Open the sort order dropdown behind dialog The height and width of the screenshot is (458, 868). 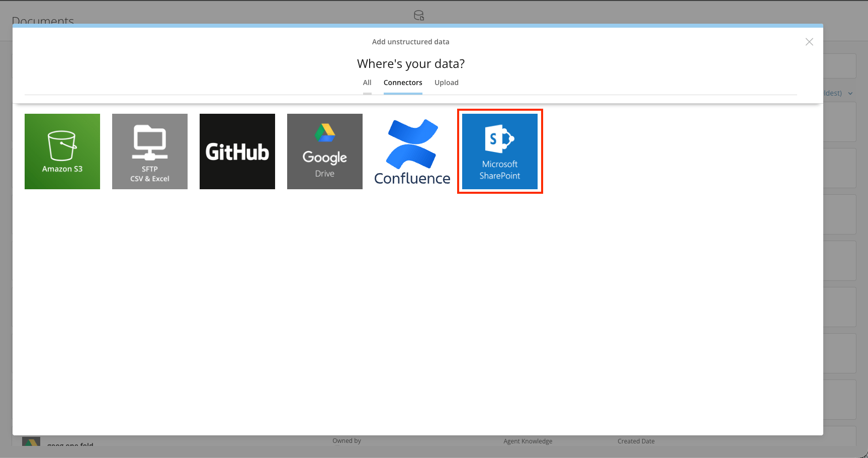tap(838, 93)
